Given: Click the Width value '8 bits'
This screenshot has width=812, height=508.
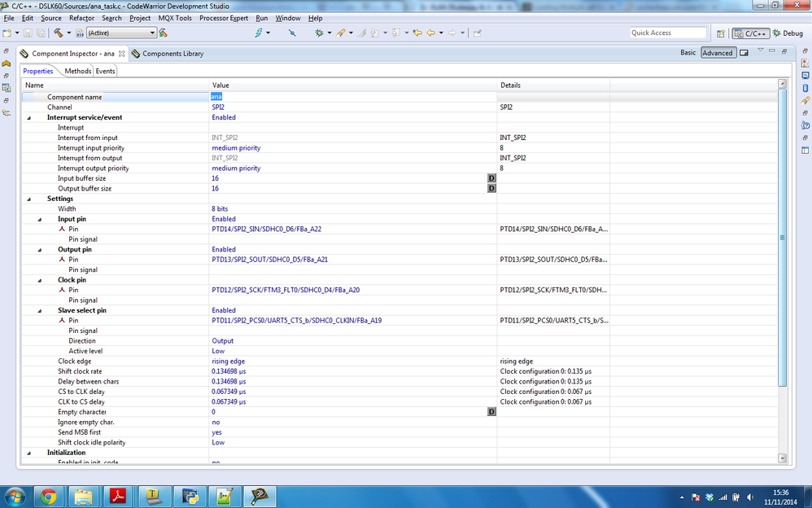Looking at the screenshot, I should [220, 209].
